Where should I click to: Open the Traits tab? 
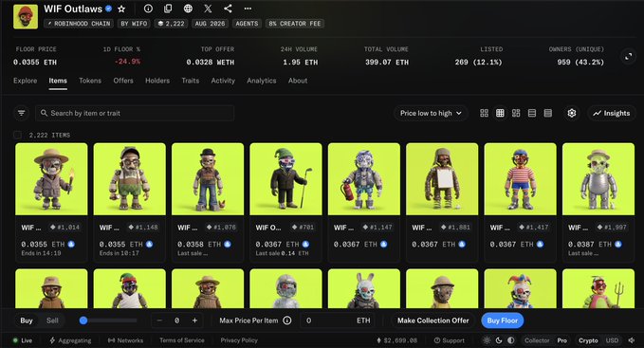pos(190,81)
